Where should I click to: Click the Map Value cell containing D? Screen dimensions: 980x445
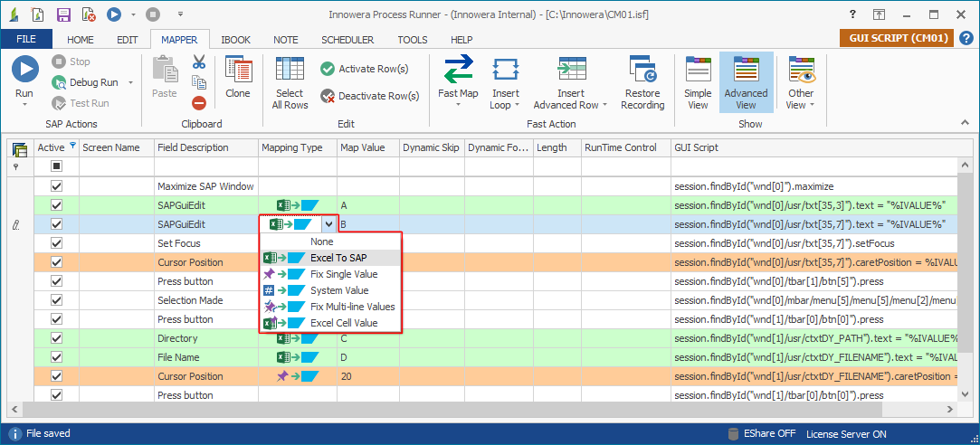[x=367, y=357]
